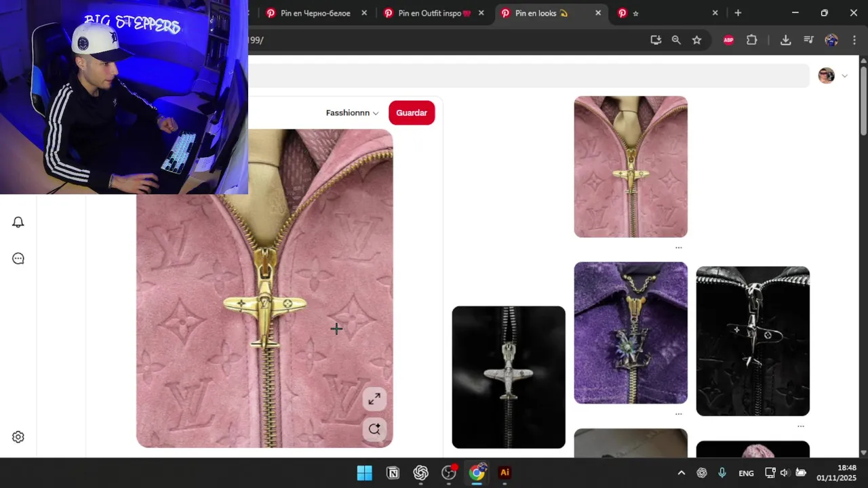Open more options under black leather airplane pin

(801, 426)
